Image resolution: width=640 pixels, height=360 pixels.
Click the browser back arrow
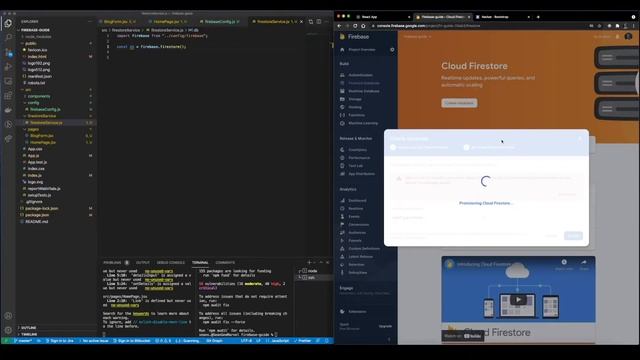(339, 26)
